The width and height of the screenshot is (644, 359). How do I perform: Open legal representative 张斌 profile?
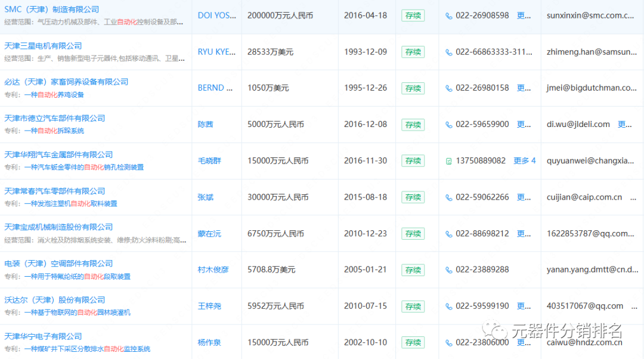205,197
